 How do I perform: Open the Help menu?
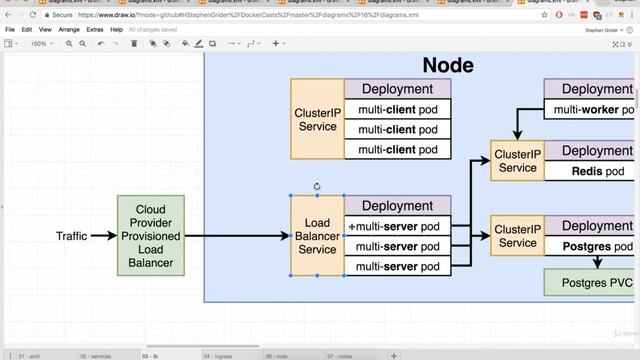tap(116, 29)
